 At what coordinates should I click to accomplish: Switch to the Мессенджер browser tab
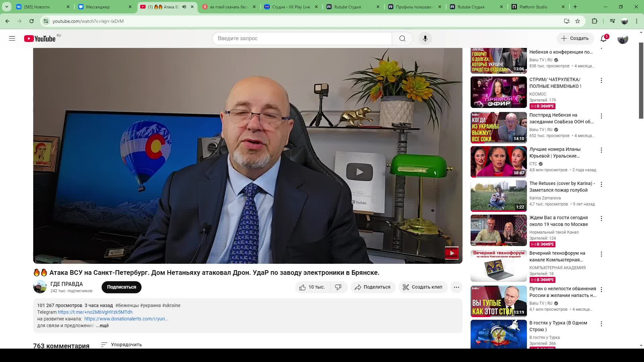pyautogui.click(x=98, y=7)
